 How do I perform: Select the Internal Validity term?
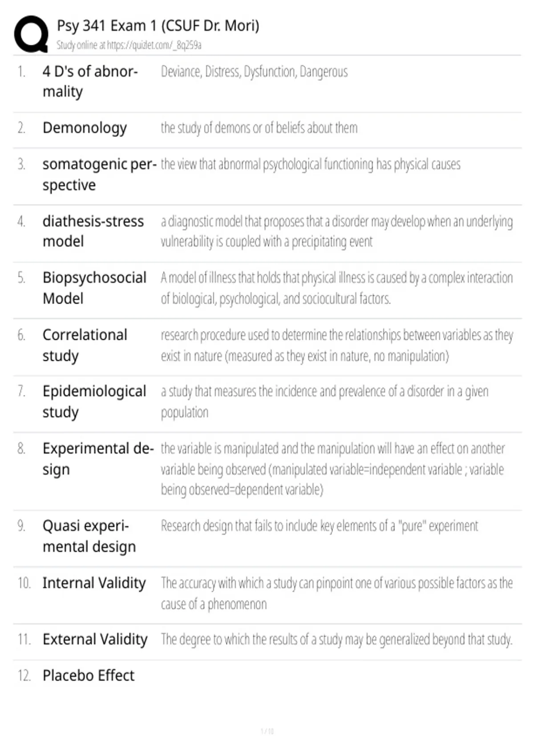tap(94, 583)
